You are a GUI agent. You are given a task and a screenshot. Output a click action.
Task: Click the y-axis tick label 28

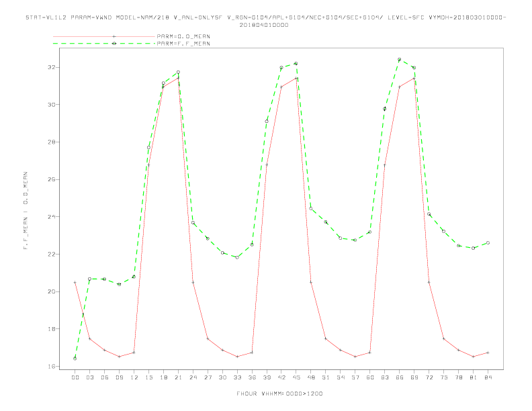pos(52,142)
